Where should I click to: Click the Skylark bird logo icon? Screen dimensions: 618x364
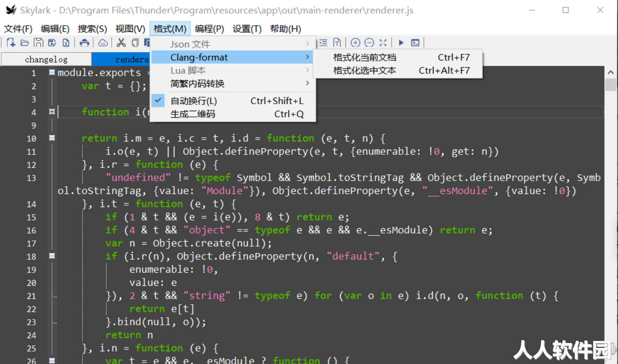(11, 10)
